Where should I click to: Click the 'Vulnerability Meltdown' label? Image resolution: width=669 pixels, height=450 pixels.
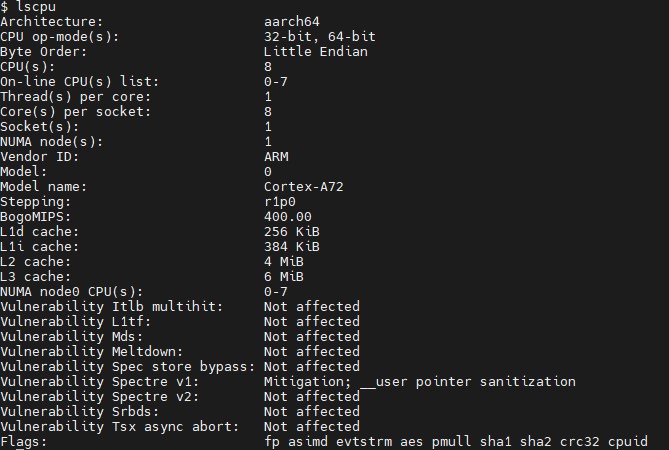[x=92, y=351]
